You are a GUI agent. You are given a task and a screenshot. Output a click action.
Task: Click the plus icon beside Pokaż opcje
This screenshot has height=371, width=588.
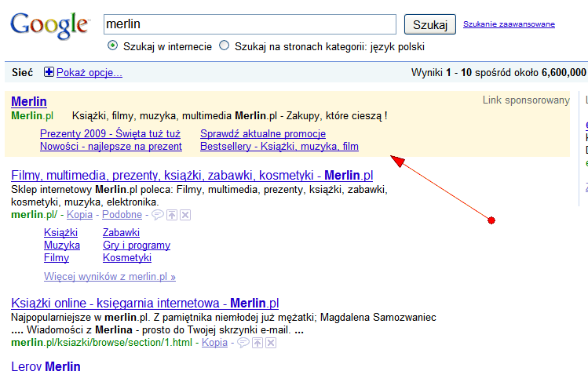(x=49, y=71)
